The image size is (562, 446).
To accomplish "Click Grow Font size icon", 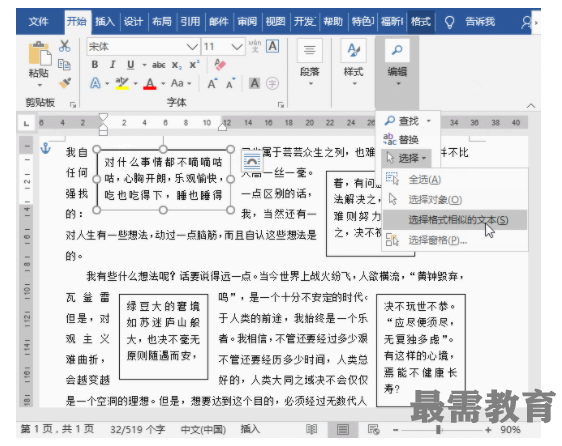I will pyautogui.click(x=213, y=83).
